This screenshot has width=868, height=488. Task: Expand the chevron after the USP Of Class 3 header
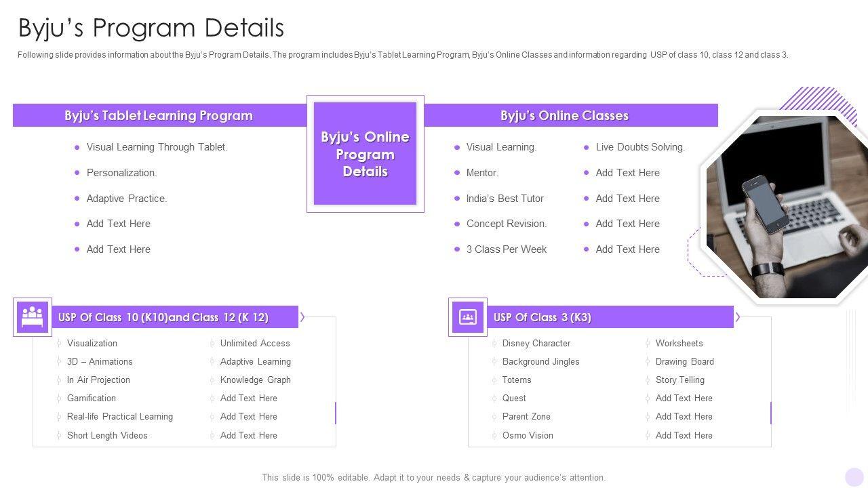pos(736,316)
